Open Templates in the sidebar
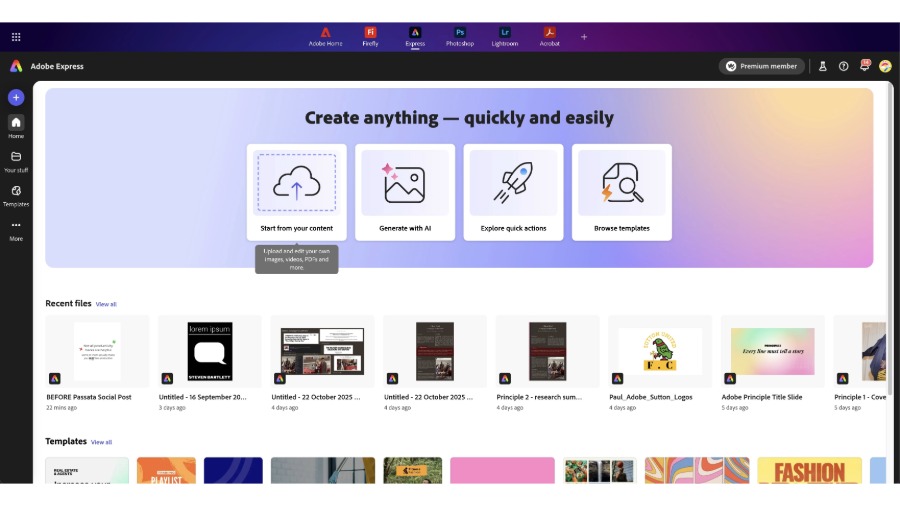Viewport: 900px width, 506px height. coord(16,196)
